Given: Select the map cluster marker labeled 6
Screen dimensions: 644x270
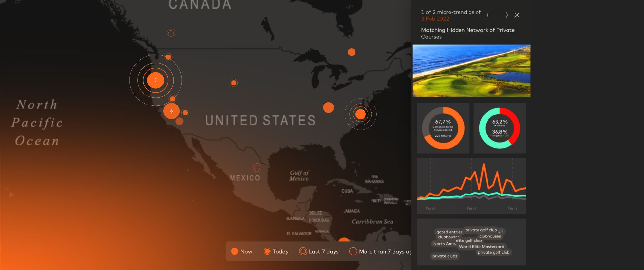Looking at the screenshot, I should pyautogui.click(x=171, y=111).
